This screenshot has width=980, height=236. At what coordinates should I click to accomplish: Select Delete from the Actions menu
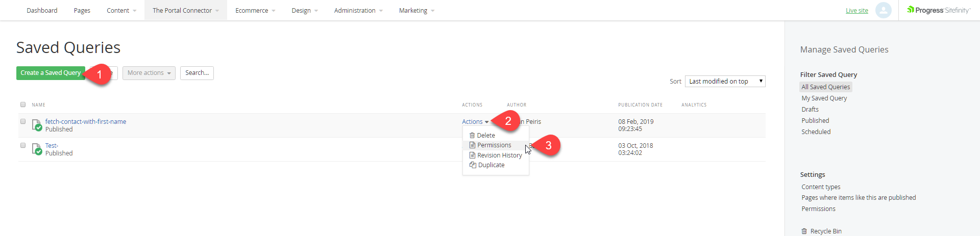tap(486, 136)
